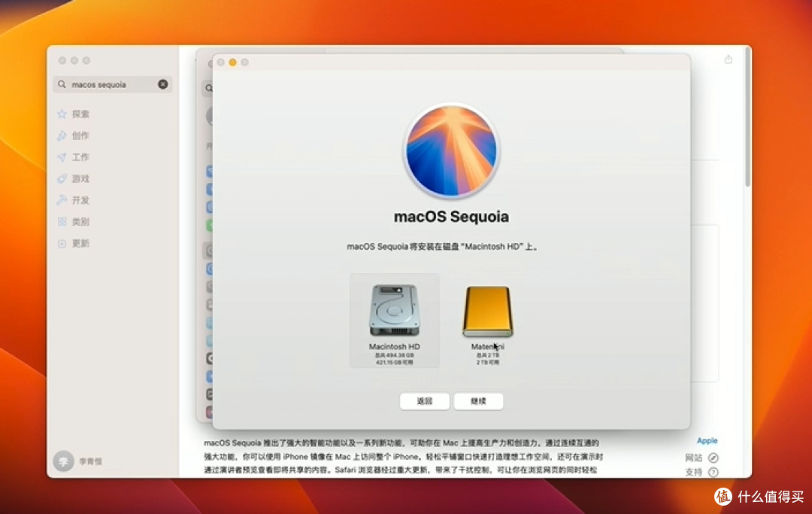Click the Macintosh HD capacity text

coord(394,358)
